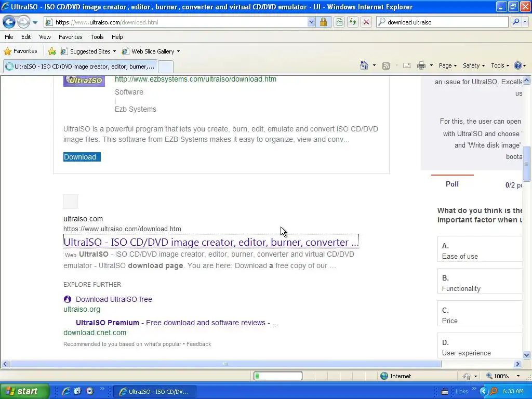This screenshot has height=399, width=532.
Task: Open Web Slice Gallery dropdown
Action: (x=151, y=51)
